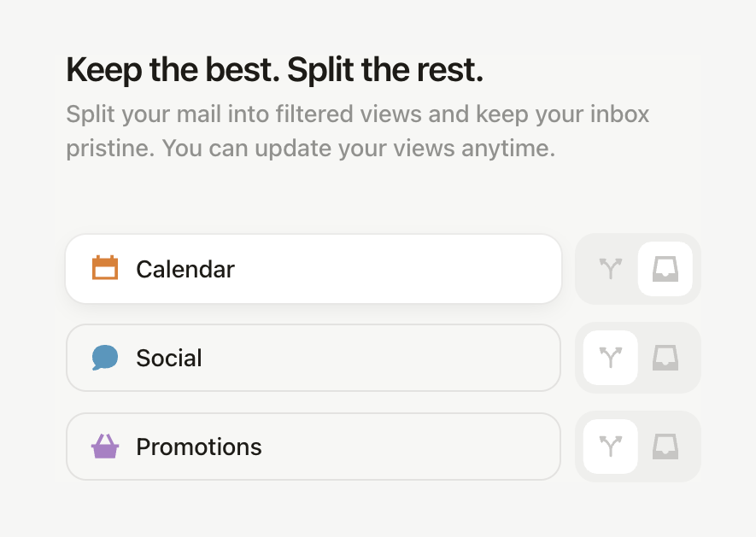Open the Social filtered view
Viewport: 756px width, 537px height.
click(x=314, y=358)
